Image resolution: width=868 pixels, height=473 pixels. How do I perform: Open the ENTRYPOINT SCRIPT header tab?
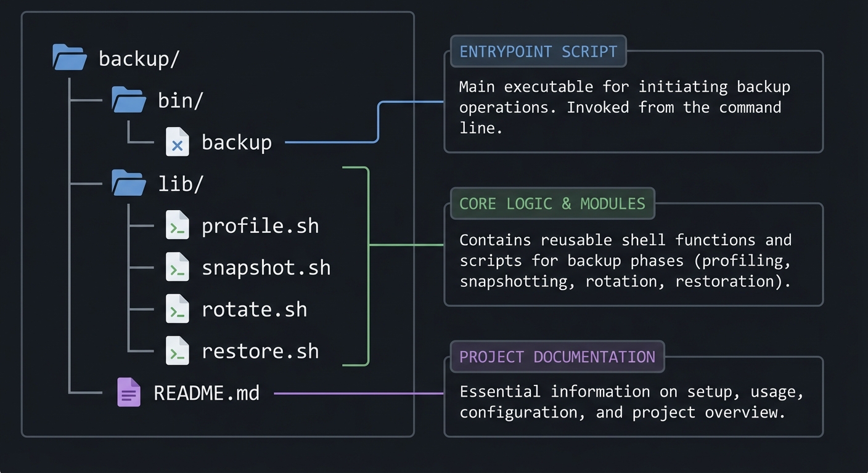[538, 51]
